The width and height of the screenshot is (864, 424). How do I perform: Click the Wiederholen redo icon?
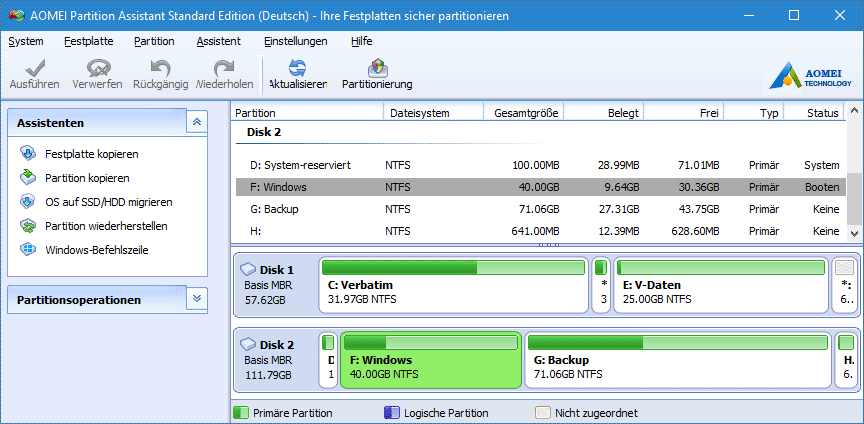tap(224, 68)
